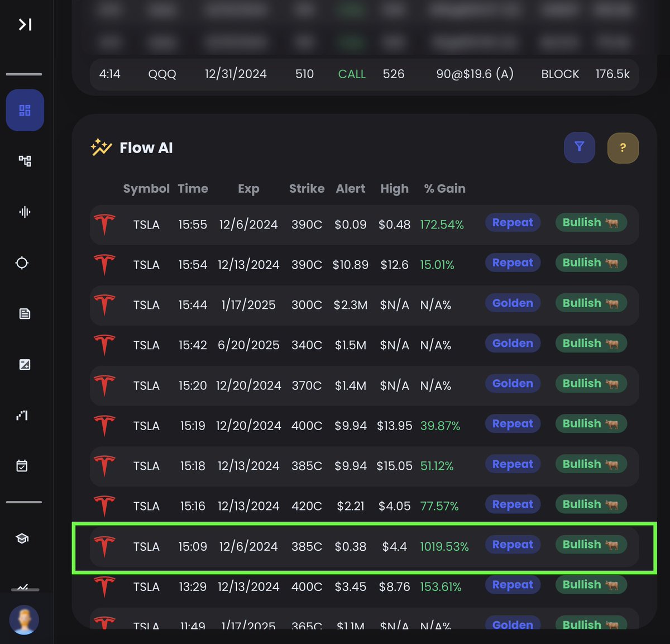The width and height of the screenshot is (670, 644).
Task: Click the 172.54% gain value
Action: pos(442,225)
